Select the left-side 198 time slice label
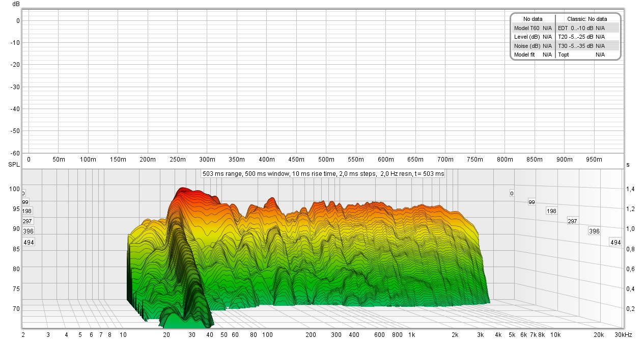 tap(27, 211)
